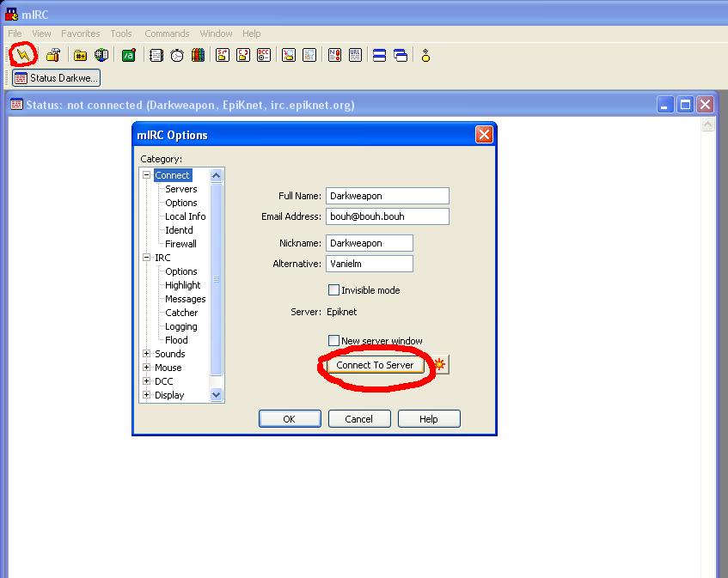728x578 pixels.
Task: Click the Nickname input field
Action: click(369, 243)
